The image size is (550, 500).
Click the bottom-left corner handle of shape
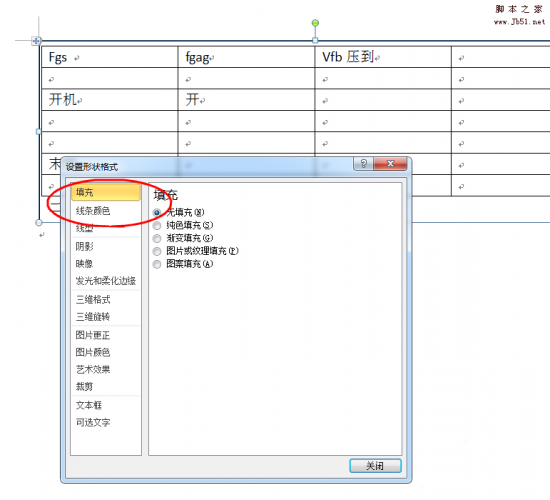39,222
